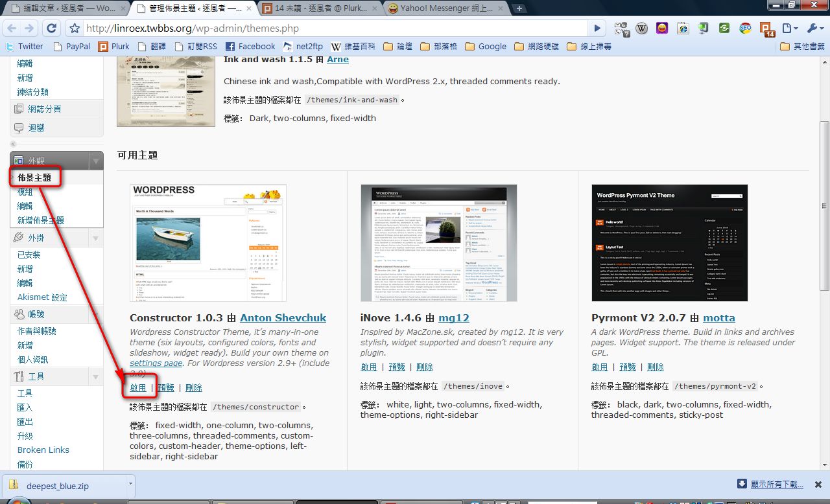
Task: Open the 維基百科 bookmark
Action: click(353, 47)
